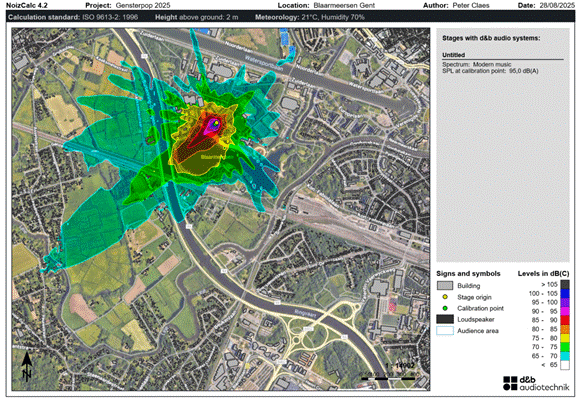The width and height of the screenshot is (580, 399).
Task: Click the 'Blaarmeersen' label on the map
Action: 218,157
